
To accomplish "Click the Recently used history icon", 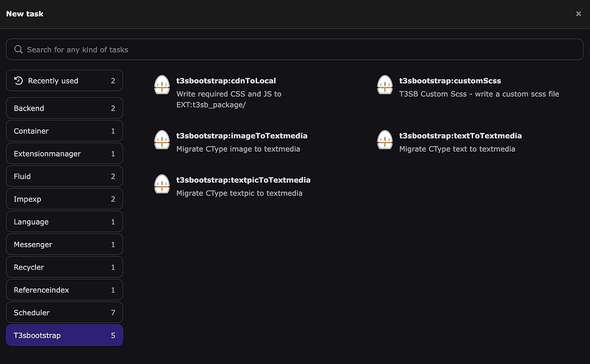I will 19,81.
